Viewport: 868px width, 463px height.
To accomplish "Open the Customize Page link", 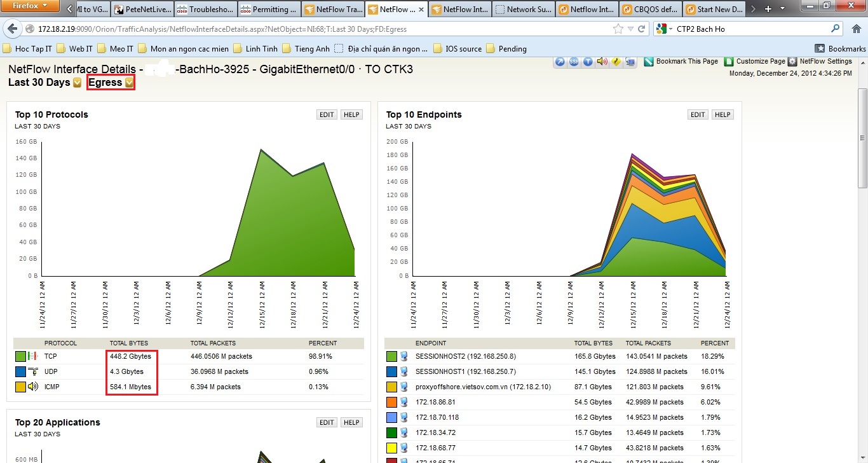I will [x=761, y=61].
